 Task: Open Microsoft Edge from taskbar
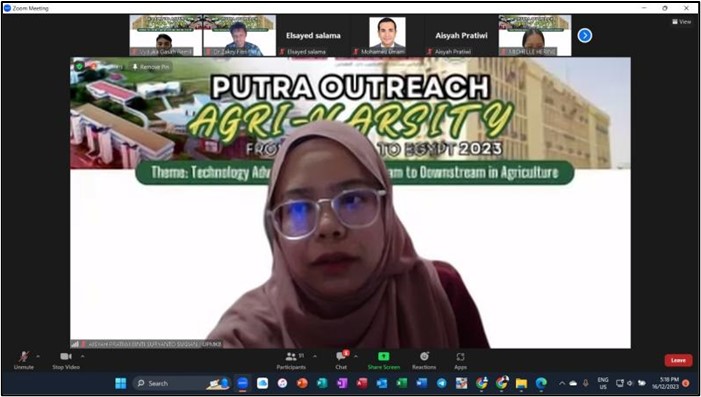click(x=541, y=383)
